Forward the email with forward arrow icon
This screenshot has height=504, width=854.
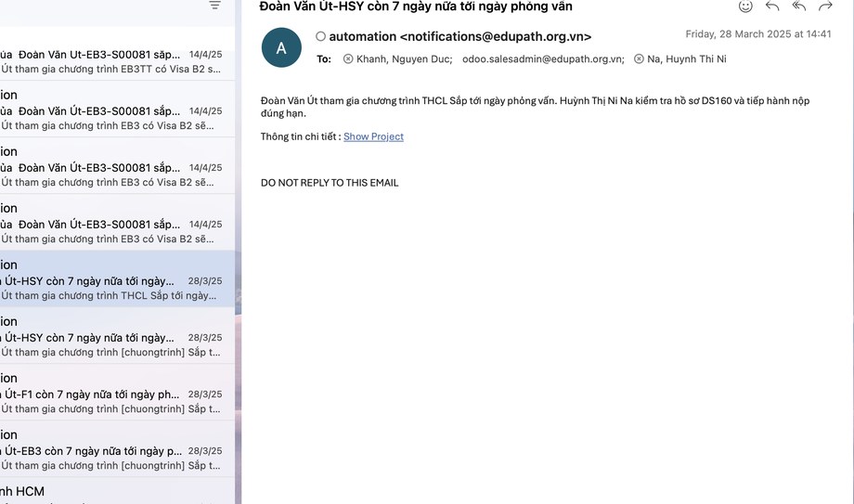(825, 6)
